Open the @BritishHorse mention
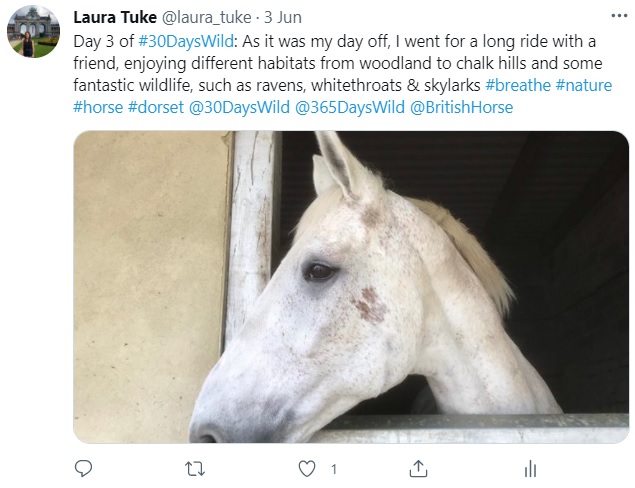 461,105
